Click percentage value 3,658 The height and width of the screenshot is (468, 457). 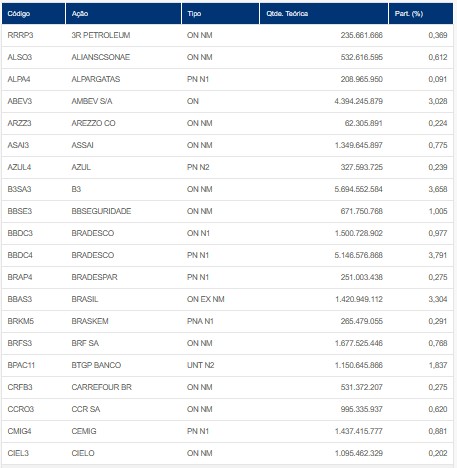tap(438, 189)
